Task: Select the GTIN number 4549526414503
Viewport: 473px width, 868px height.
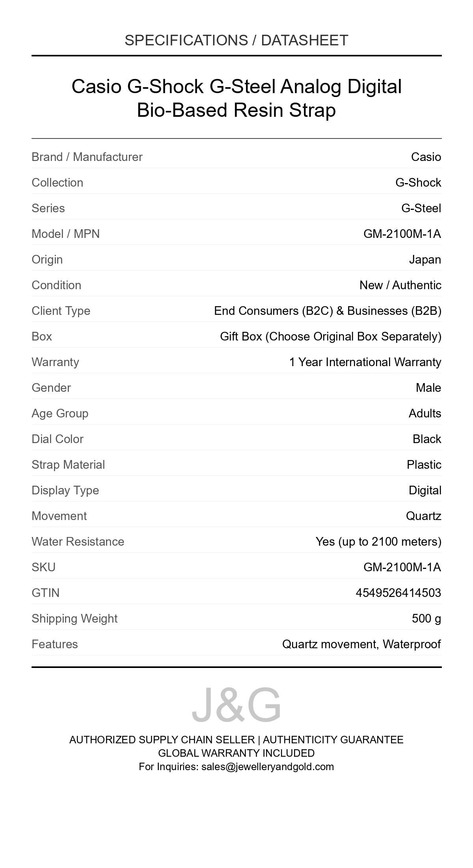Action: coord(398,593)
